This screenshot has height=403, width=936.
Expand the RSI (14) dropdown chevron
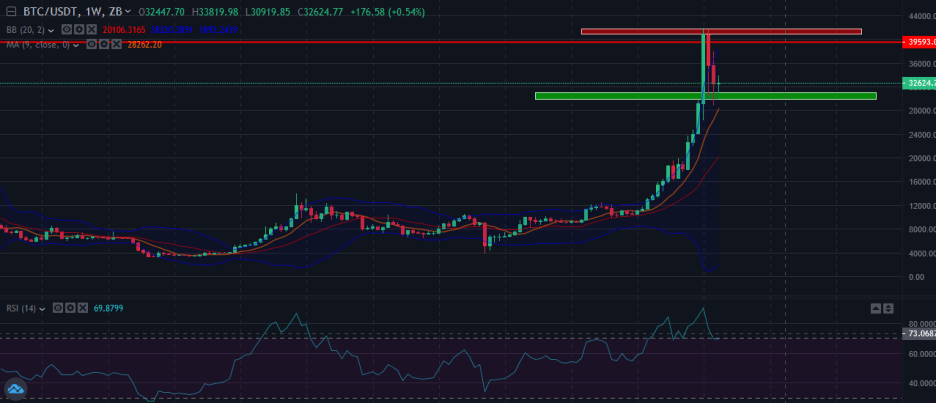pyautogui.click(x=42, y=308)
